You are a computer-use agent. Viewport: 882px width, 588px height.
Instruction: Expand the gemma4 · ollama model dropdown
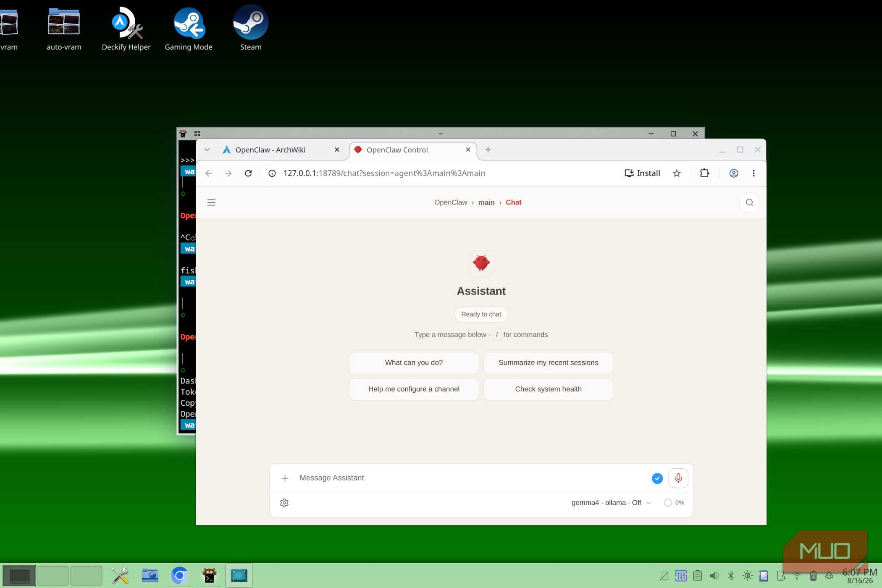(611, 503)
